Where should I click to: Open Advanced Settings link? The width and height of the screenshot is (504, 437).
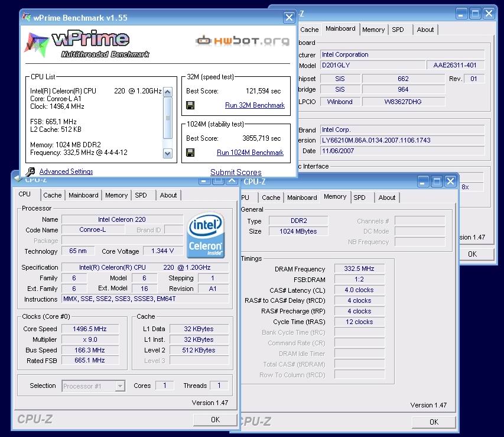66,171
